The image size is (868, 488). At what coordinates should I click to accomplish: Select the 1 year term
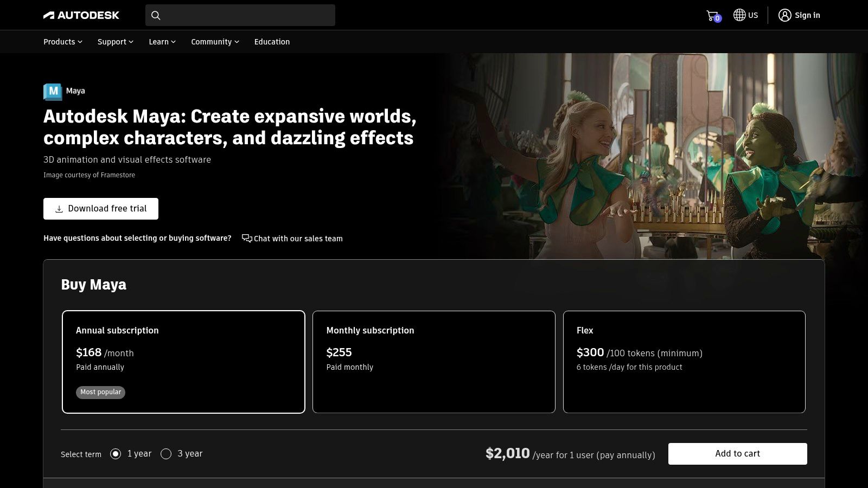[x=115, y=454]
